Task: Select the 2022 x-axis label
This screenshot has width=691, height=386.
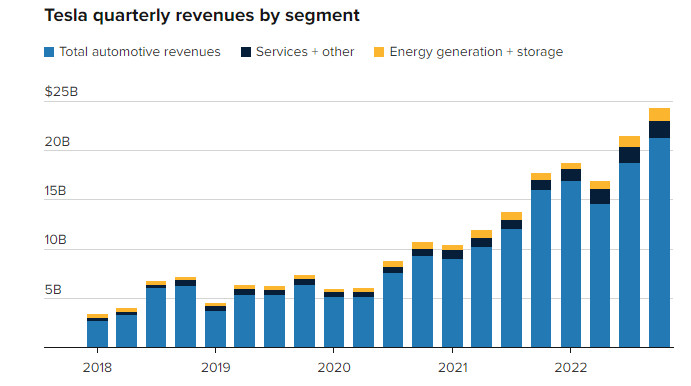Action: [571, 367]
